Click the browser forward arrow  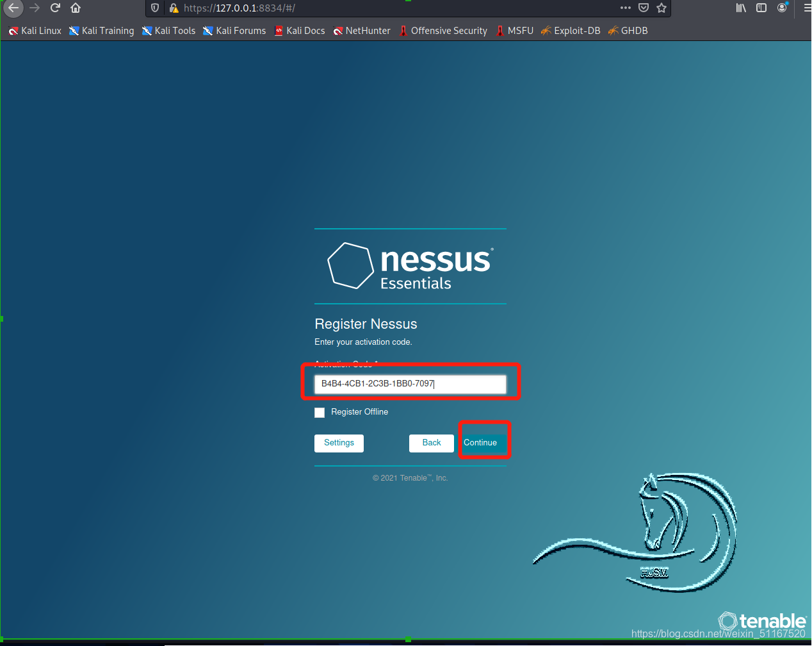pos(35,8)
